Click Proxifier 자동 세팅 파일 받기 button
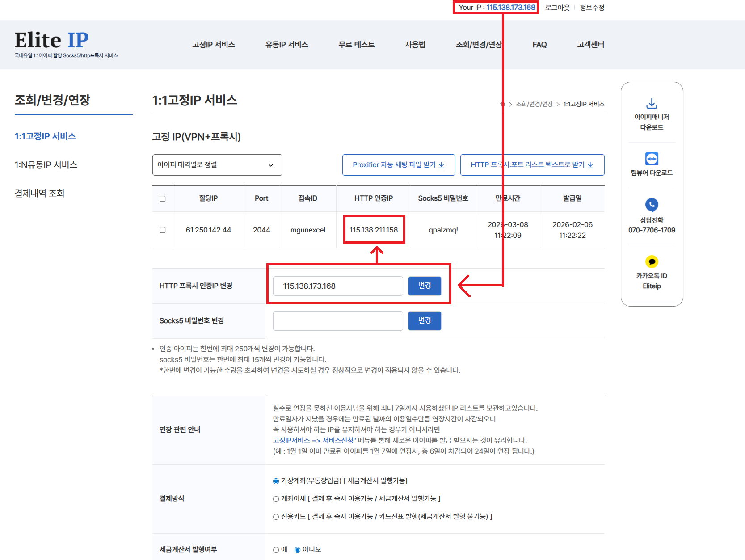Image resolution: width=745 pixels, height=560 pixels. click(398, 165)
